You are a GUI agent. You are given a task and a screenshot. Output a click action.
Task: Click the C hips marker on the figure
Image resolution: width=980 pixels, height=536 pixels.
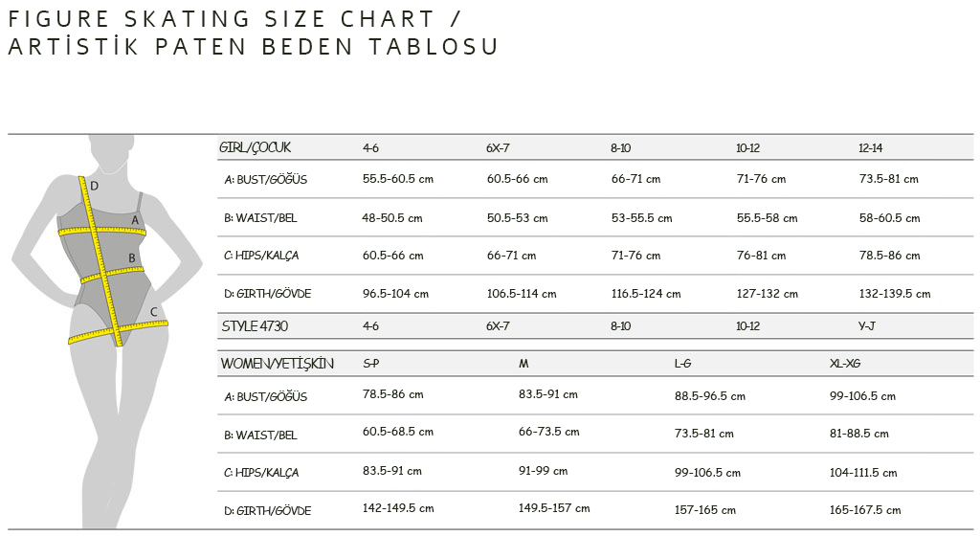[x=153, y=312]
